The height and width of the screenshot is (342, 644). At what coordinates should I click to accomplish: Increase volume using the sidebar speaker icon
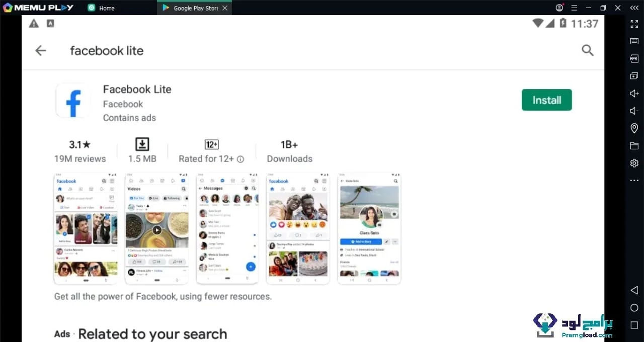coord(634,94)
